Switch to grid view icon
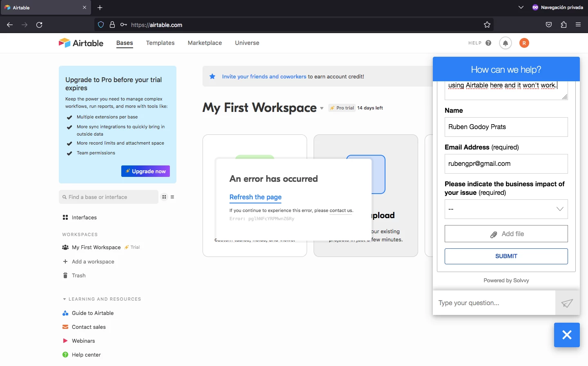Screen dimensions: 588x366 pos(164,197)
